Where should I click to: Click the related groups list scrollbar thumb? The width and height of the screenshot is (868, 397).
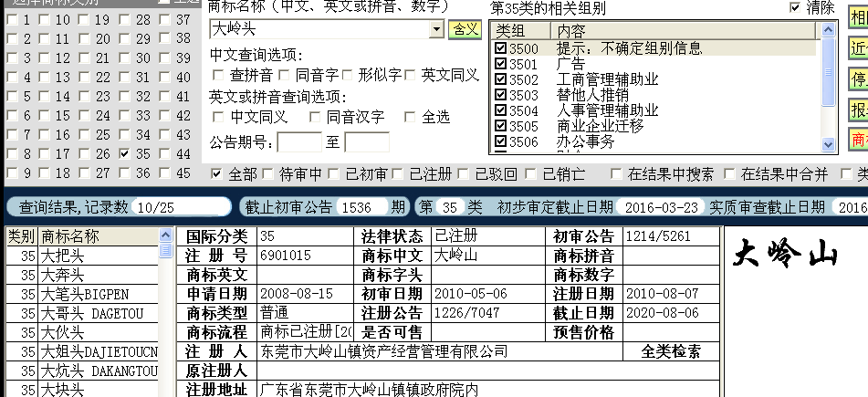828,72
